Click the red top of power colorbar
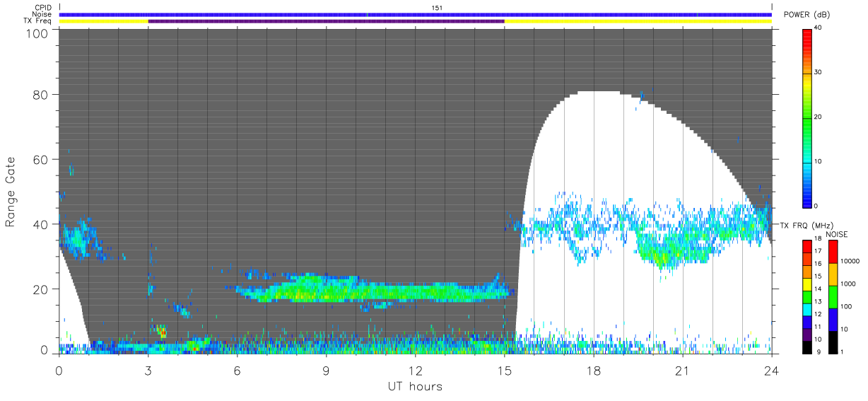 [x=807, y=39]
